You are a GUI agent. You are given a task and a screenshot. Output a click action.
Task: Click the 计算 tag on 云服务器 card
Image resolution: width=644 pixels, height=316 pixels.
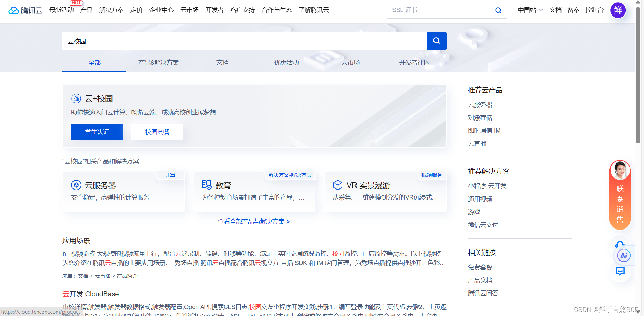[170, 175]
